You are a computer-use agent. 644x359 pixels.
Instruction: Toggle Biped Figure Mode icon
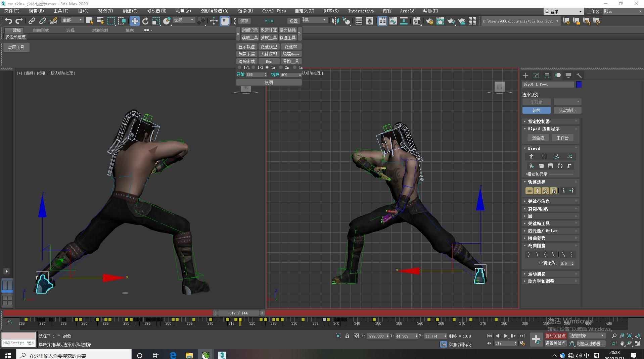coord(531,156)
